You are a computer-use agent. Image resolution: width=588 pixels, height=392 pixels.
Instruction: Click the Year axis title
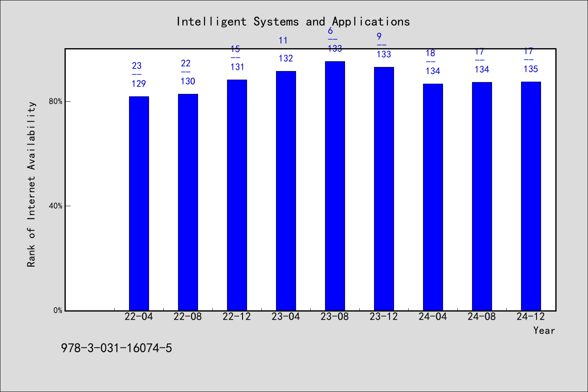(544, 330)
